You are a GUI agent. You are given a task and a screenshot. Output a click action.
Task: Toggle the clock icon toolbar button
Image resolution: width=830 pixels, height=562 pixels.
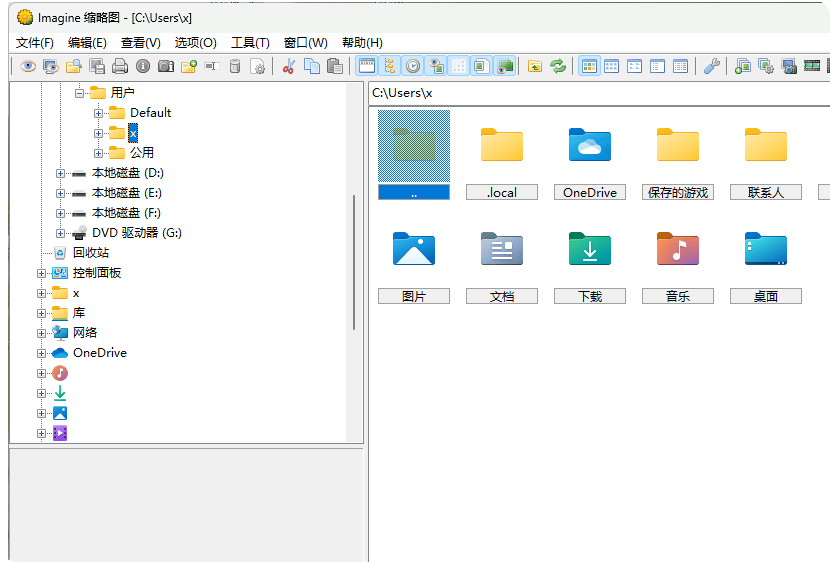[x=413, y=66]
